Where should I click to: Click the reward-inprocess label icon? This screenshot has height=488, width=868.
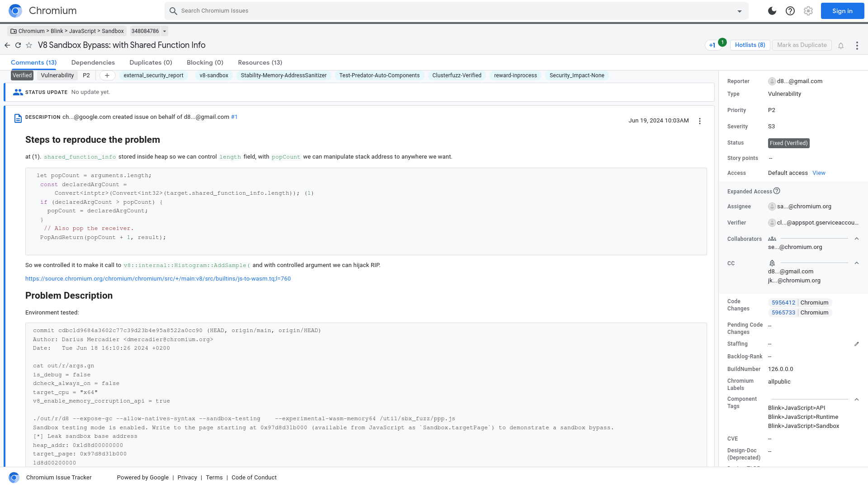514,75
